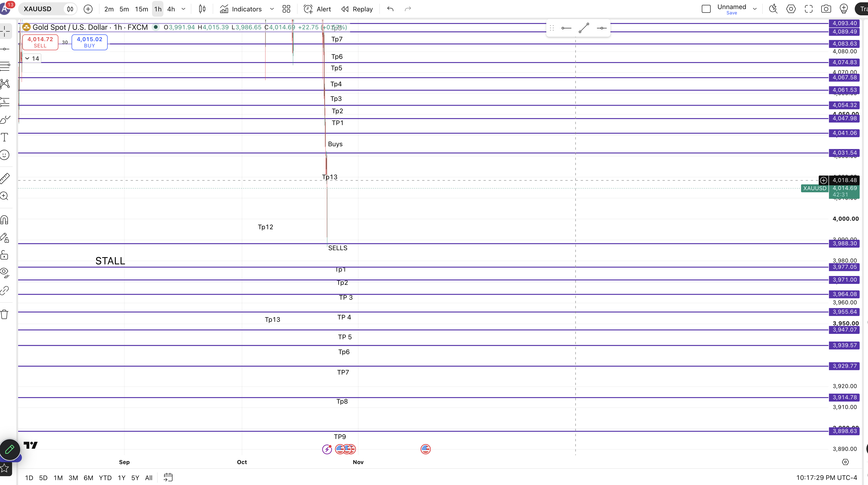Click the 4,014.72 SELL button
This screenshot has width=868, height=485.
tap(40, 42)
